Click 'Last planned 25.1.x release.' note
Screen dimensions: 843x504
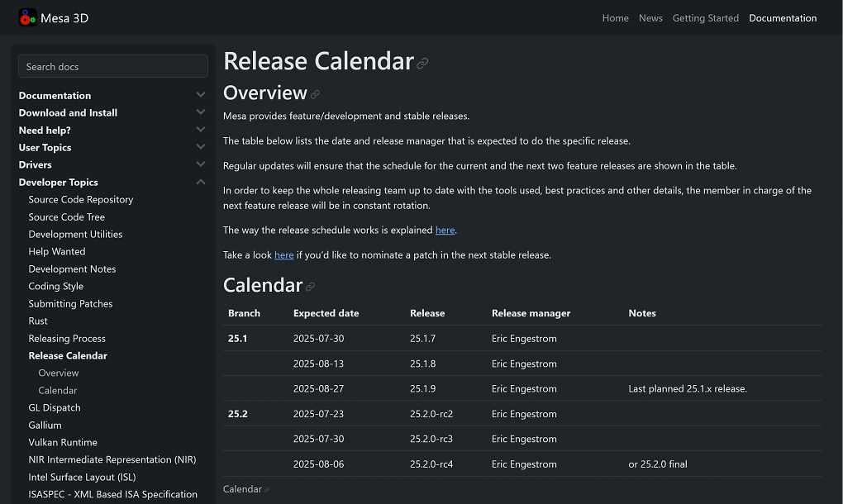coord(688,388)
